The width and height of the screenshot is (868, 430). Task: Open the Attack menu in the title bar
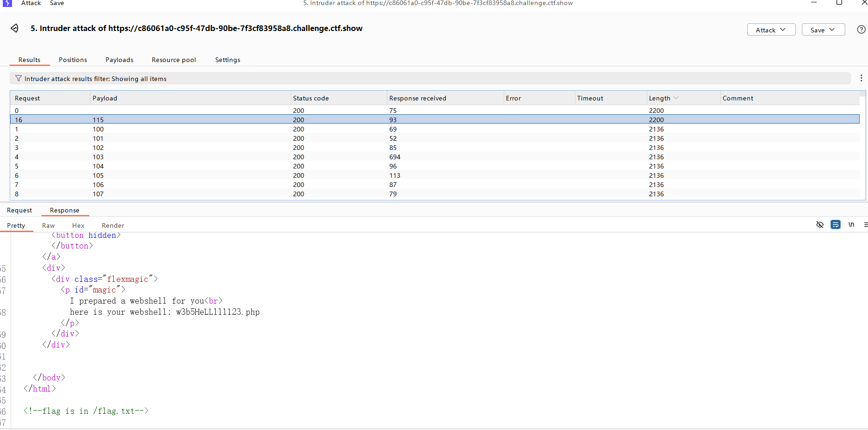(31, 3)
